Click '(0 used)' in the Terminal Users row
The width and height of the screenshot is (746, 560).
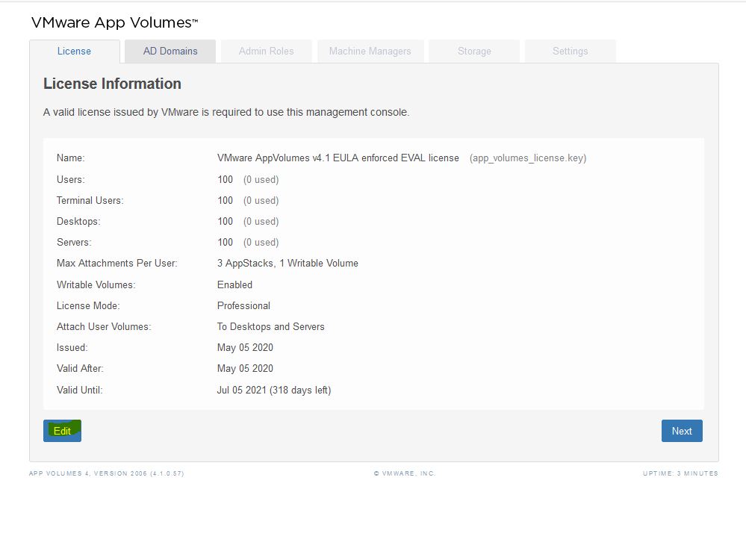click(261, 200)
